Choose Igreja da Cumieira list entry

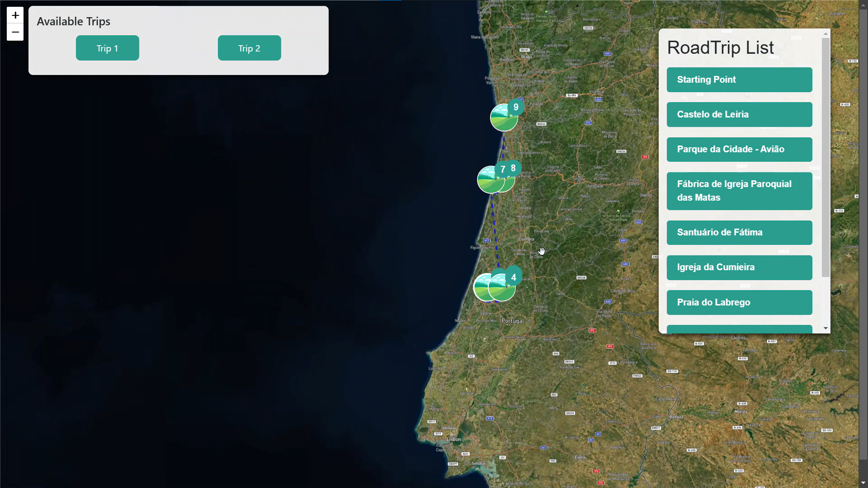[x=739, y=267]
